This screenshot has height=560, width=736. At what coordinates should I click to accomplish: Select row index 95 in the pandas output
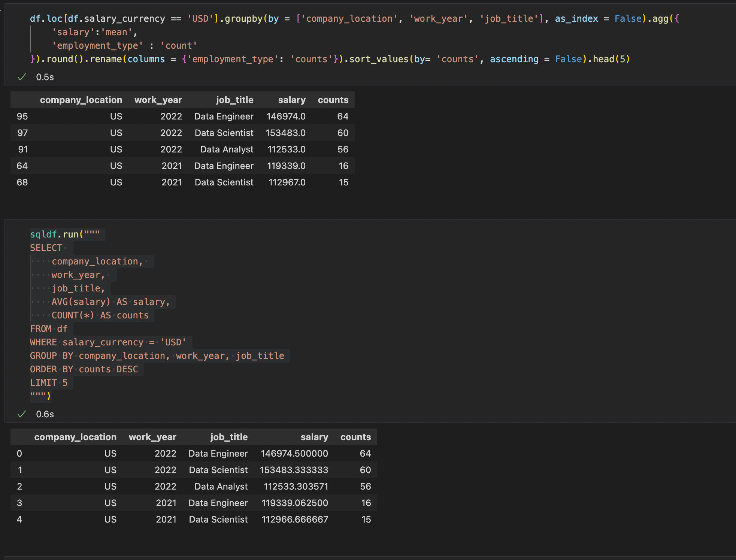click(22, 116)
